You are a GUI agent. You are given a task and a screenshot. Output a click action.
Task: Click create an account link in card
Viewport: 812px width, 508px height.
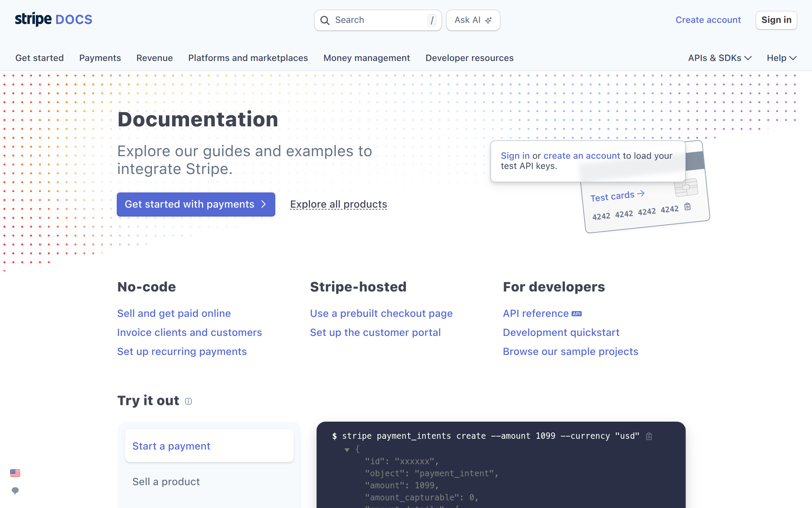click(x=582, y=156)
